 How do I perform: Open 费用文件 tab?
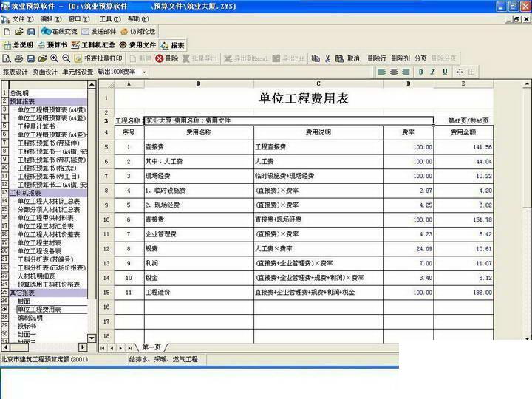point(137,45)
